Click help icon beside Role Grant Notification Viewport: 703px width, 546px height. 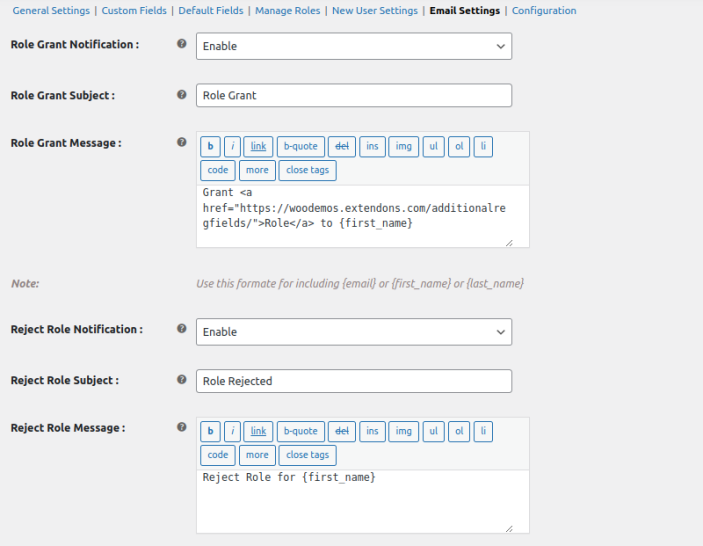tap(181, 44)
